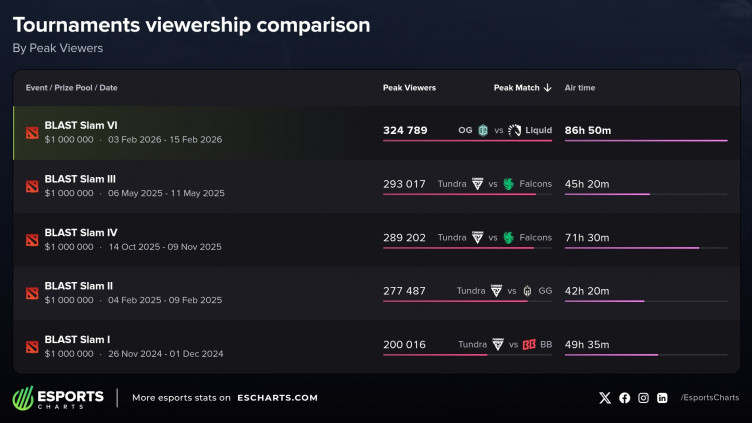This screenshot has width=752, height=423.
Task: Click the X (Twitter) social icon
Action: (x=604, y=398)
